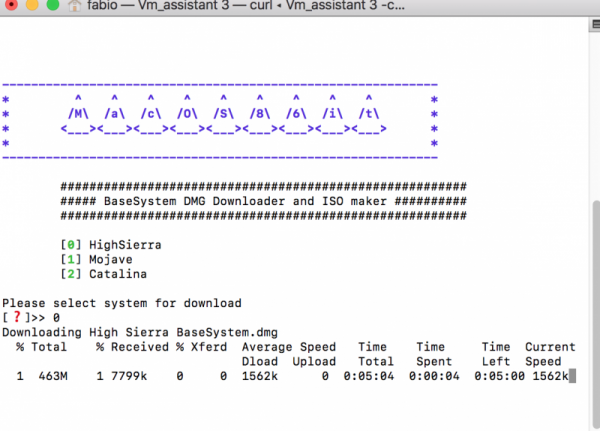Click the '% Received' column header
The image size is (600, 431).
coord(132,347)
